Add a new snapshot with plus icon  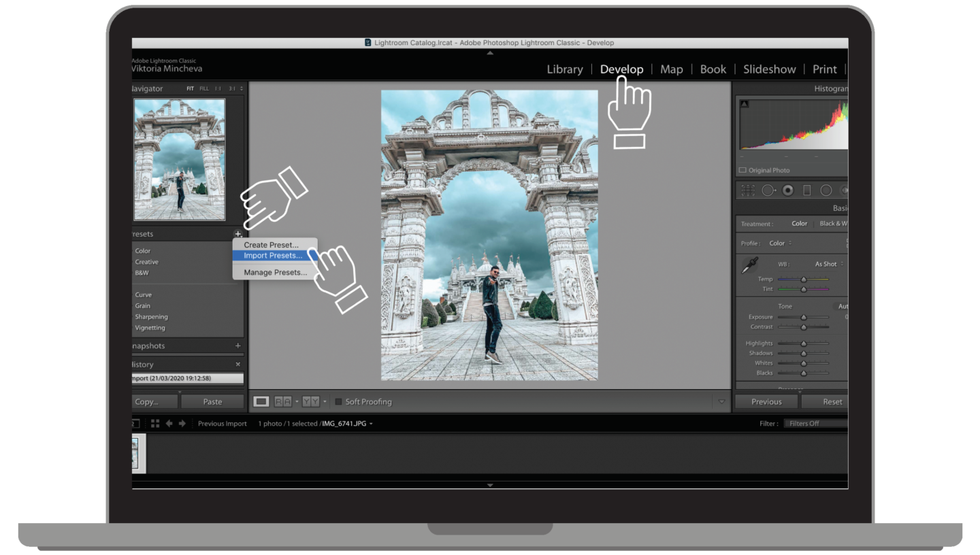click(x=238, y=346)
